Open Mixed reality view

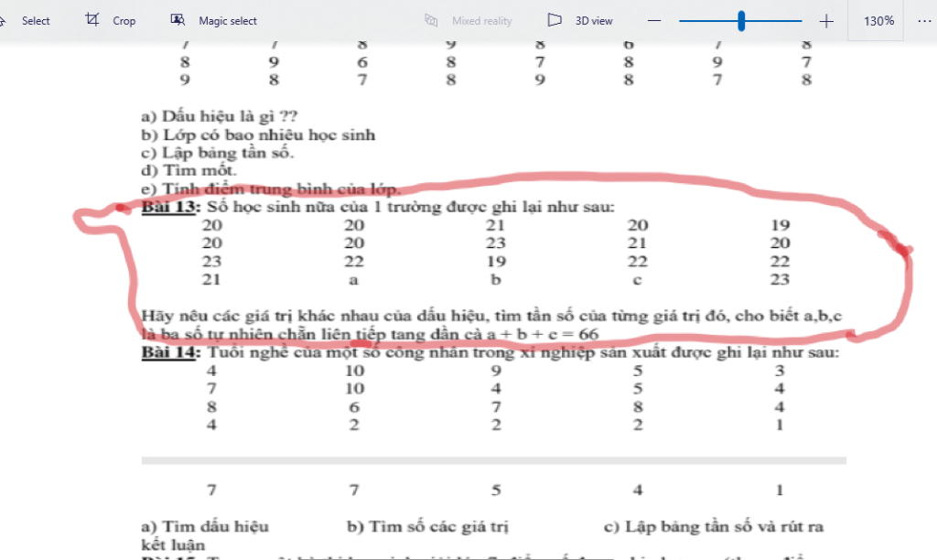[x=468, y=20]
